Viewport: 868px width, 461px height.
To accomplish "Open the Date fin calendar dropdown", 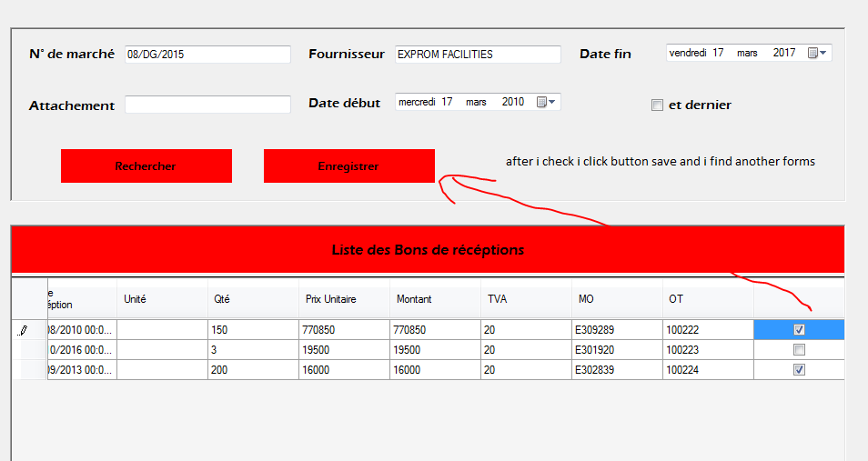I will pos(817,53).
